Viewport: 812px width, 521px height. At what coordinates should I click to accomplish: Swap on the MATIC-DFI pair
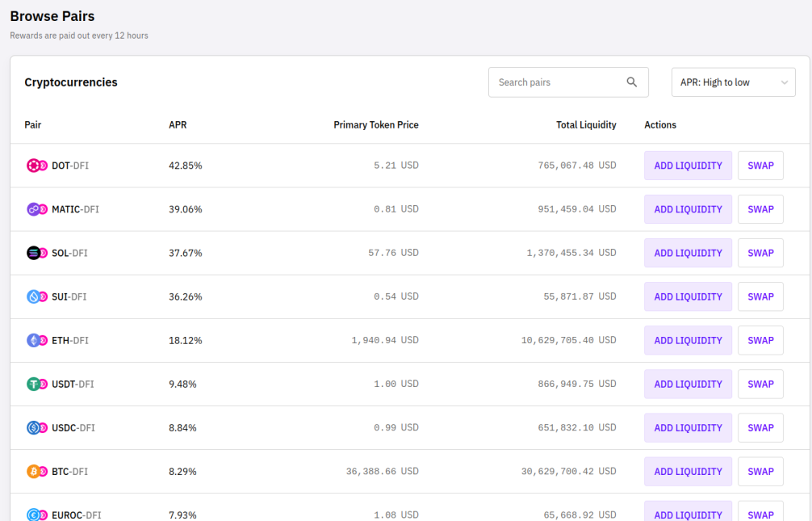coord(760,209)
